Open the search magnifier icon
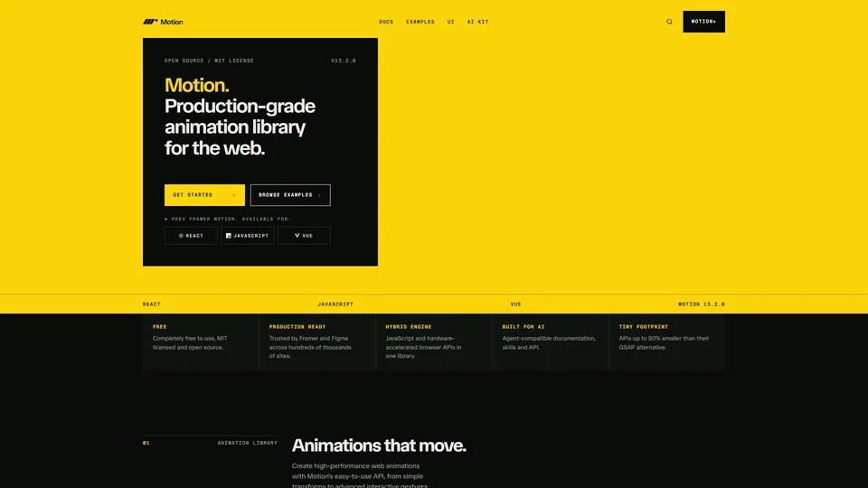 click(x=669, y=22)
